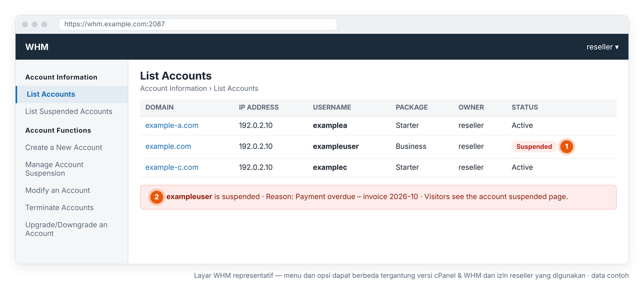Open the reseller user dropdown

click(603, 47)
